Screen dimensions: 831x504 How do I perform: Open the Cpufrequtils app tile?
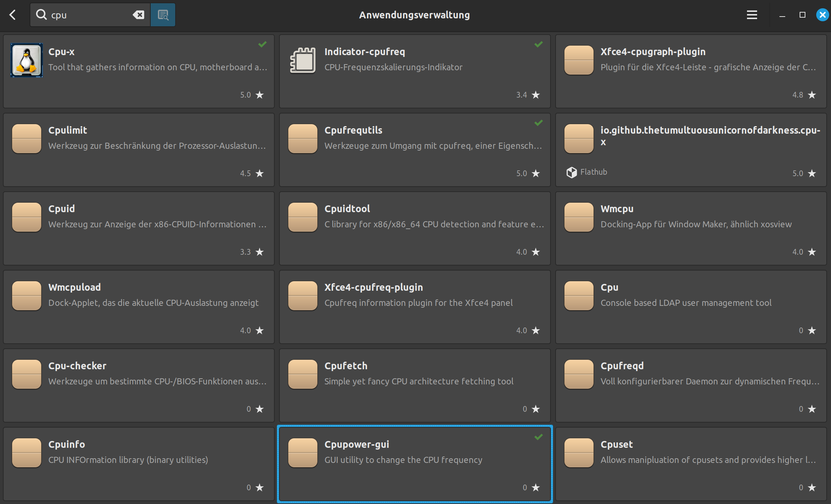click(x=415, y=150)
